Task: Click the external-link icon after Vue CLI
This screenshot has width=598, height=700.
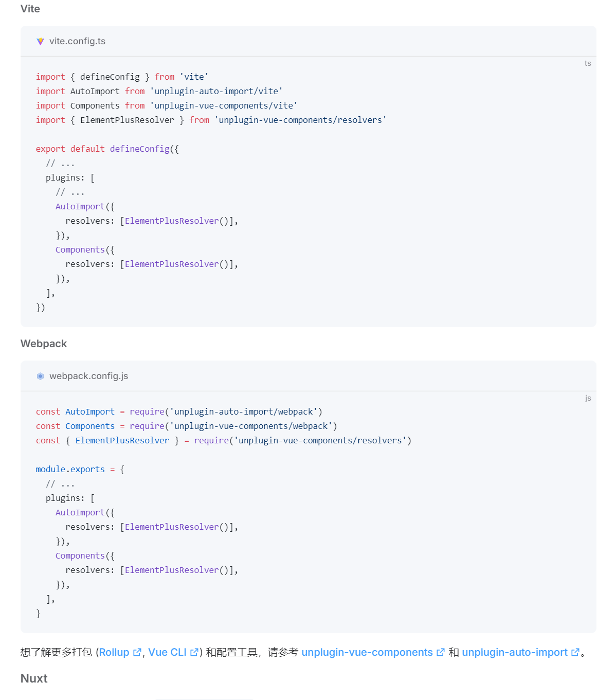Action: coord(194,653)
